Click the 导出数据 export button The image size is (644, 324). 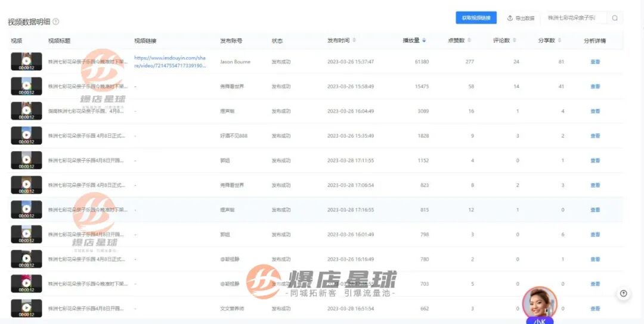pos(521,18)
